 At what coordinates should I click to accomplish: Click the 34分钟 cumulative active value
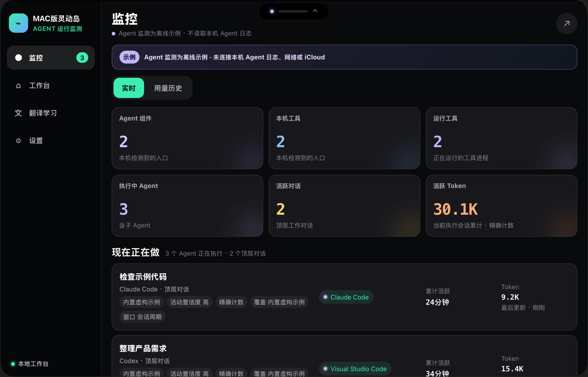pos(437,373)
